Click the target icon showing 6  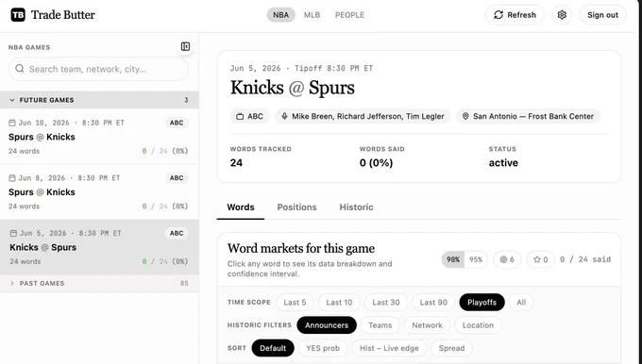(x=503, y=259)
